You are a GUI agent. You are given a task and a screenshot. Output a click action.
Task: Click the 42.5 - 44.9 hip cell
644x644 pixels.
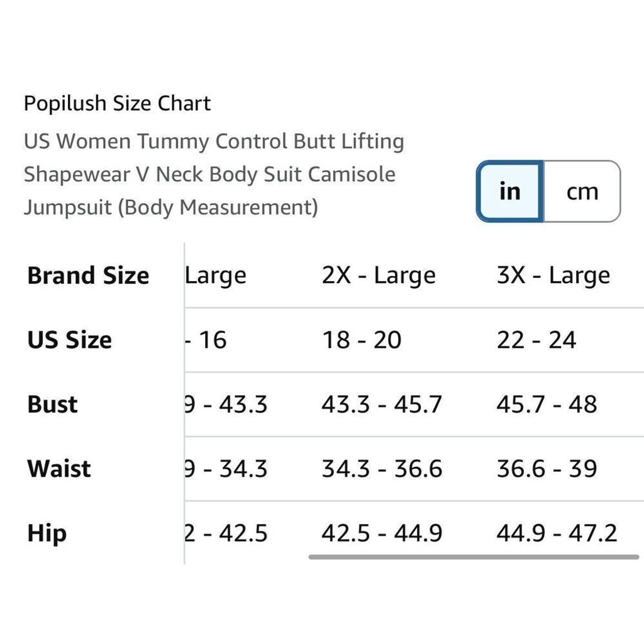[382, 533]
